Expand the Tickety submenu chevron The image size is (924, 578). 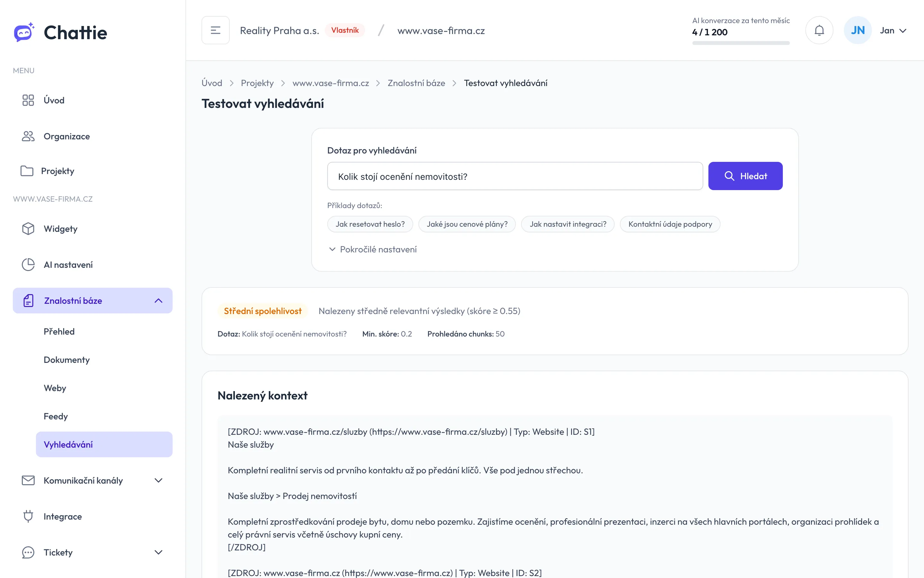[x=158, y=552]
